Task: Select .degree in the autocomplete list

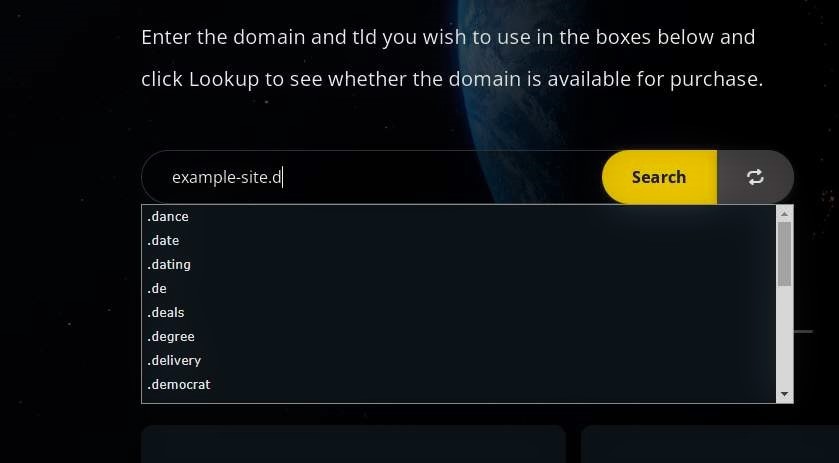Action: pyautogui.click(x=459, y=337)
